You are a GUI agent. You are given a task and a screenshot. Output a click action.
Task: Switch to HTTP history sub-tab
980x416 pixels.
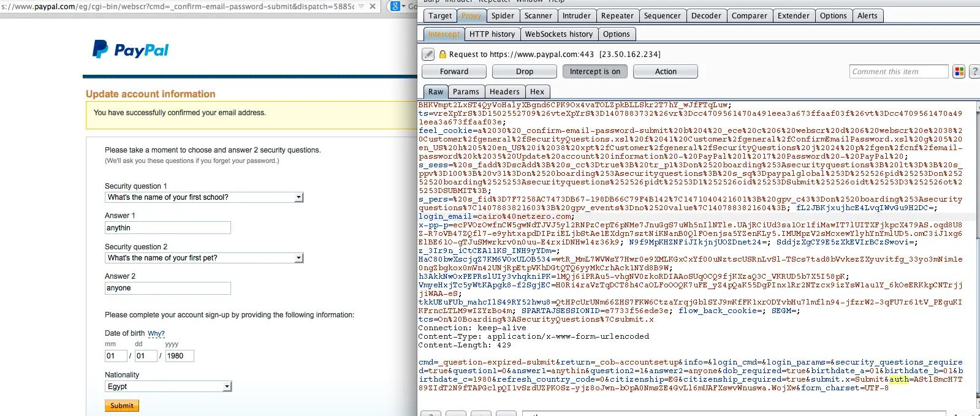(492, 34)
